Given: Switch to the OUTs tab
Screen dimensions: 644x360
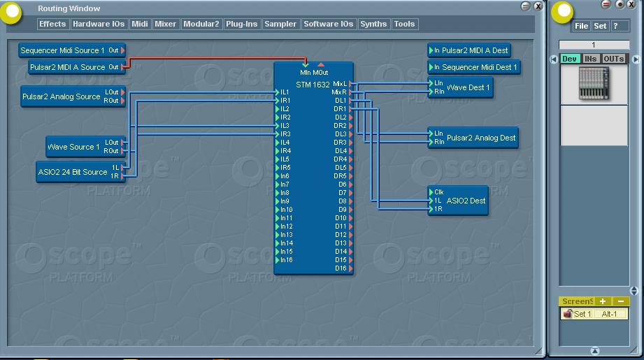Looking at the screenshot, I should (614, 59).
